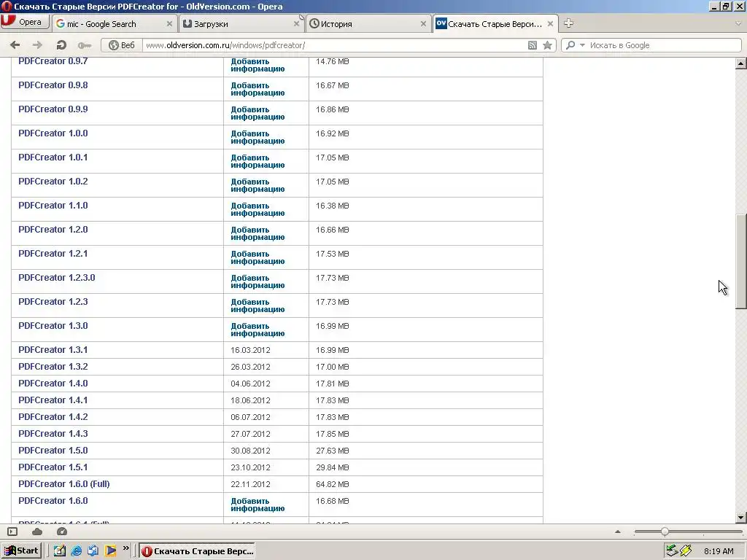Switch to the Загрузки tab
The width and height of the screenshot is (747, 560).
coord(242,24)
